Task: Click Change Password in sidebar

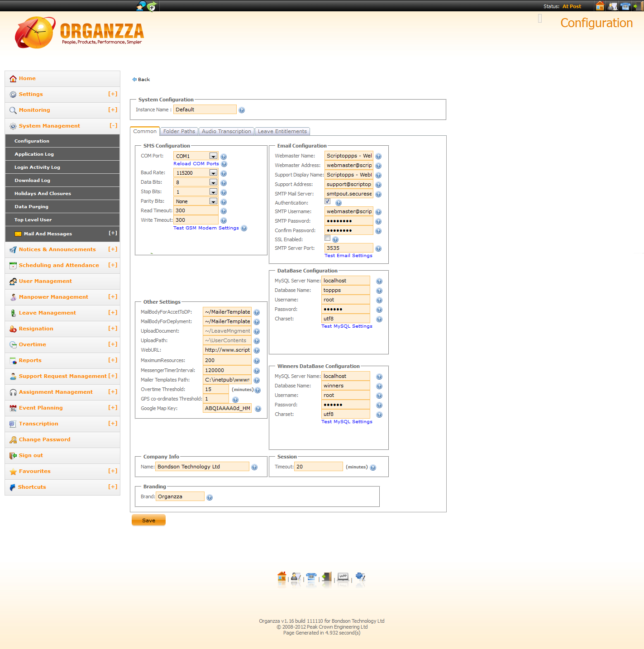Action: (x=62, y=439)
